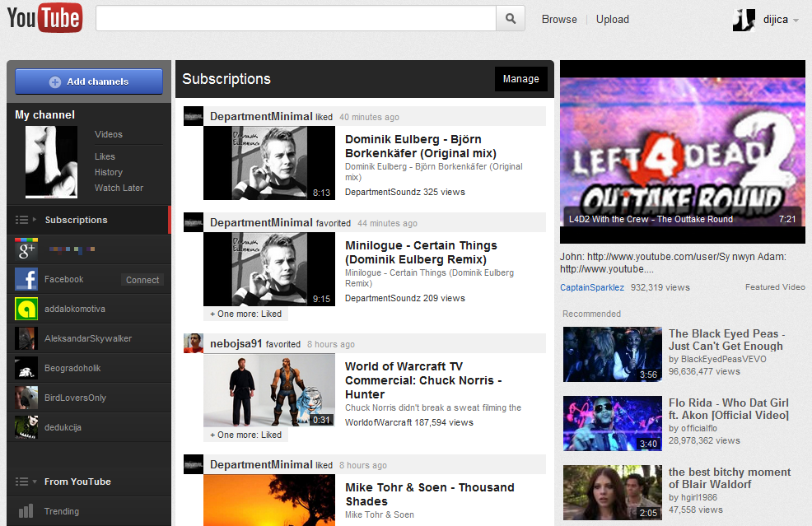Open addalokomotiva channel avatar
The image size is (812, 526).
tap(26, 309)
